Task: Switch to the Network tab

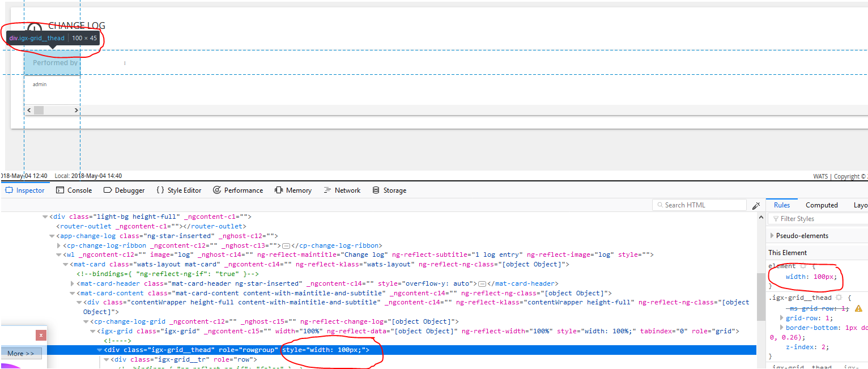Action: pyautogui.click(x=342, y=190)
